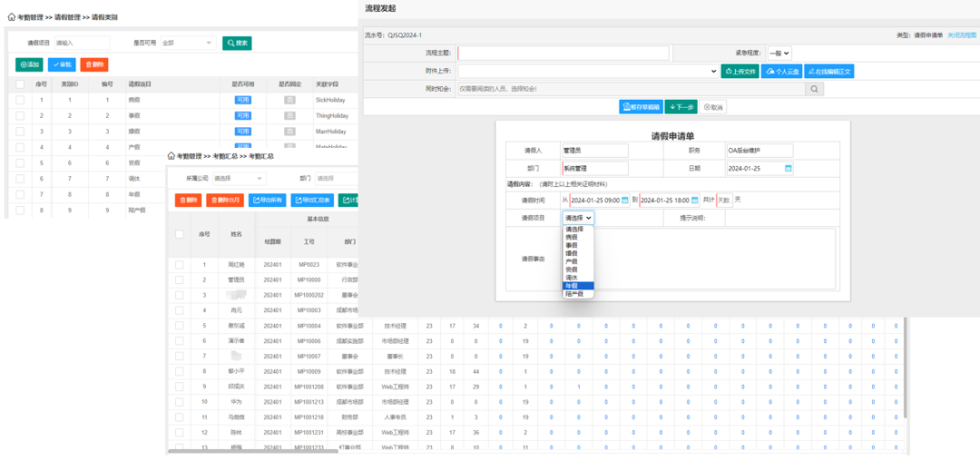The height and width of the screenshot is (461, 980).
Task: Click the 可用 badge in the 事假 row
Action: 243,115
